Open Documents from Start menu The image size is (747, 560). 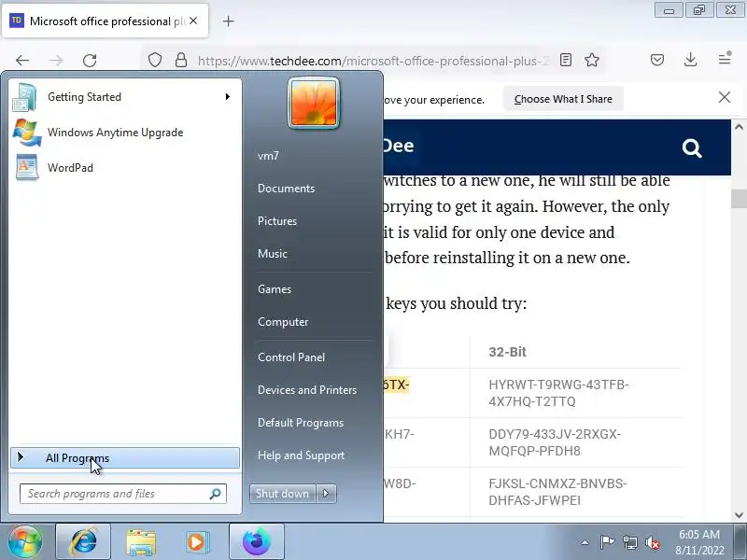287,189
